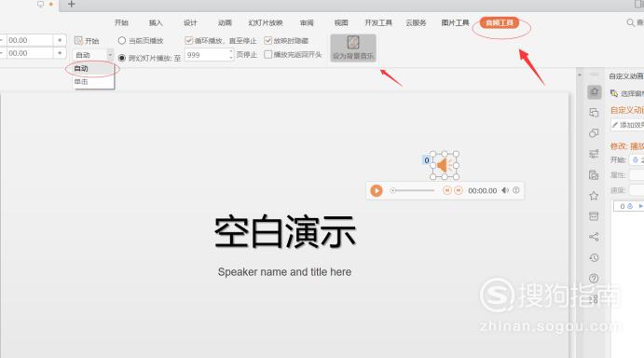The height and width of the screenshot is (358, 644).
Task: Switch to the 设计 ribbon tab
Action: coord(190,23)
